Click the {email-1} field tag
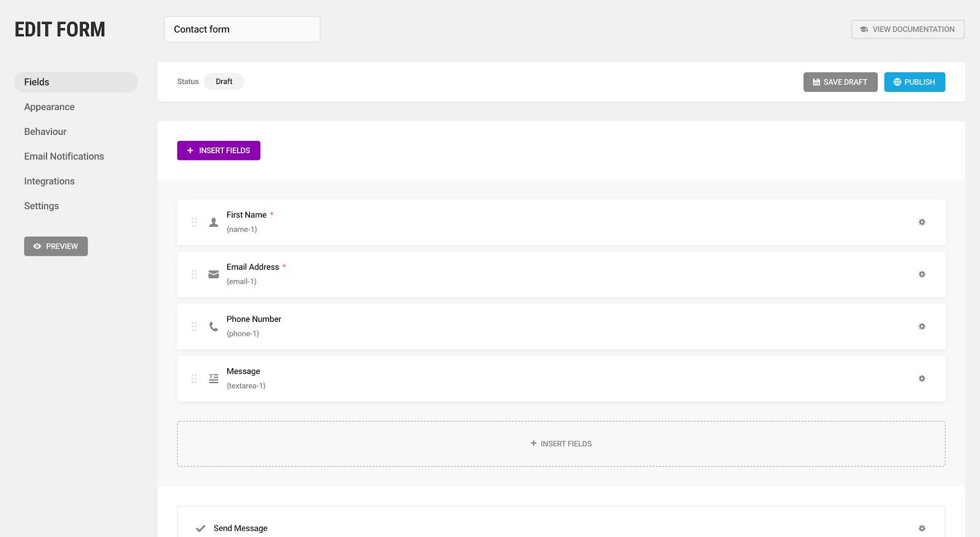Screen dimensions: 980x537 point(241,281)
